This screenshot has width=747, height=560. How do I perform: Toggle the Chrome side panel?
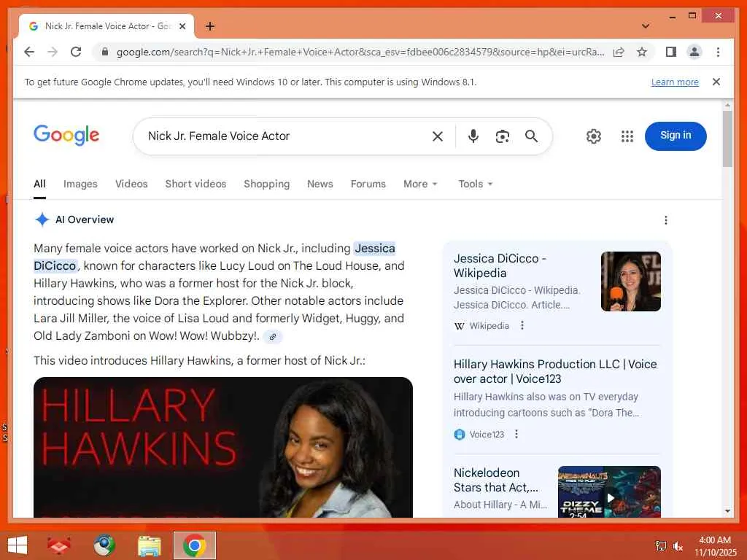tap(671, 52)
